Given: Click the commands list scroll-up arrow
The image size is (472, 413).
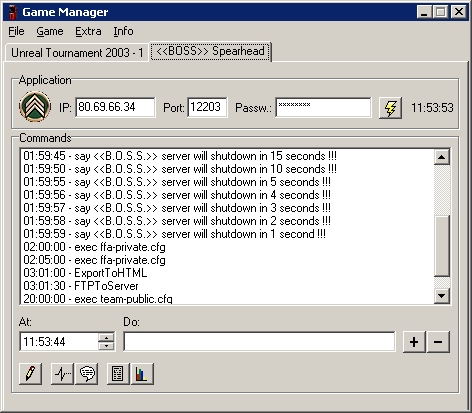Looking at the screenshot, I should point(442,157).
